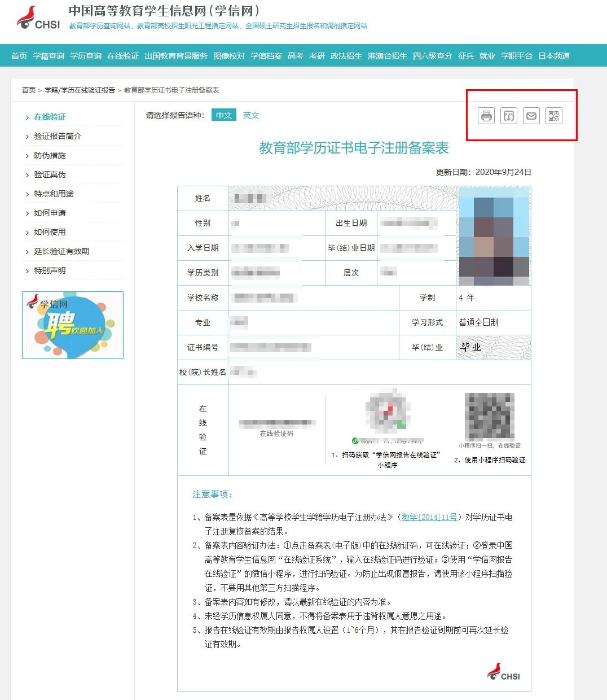
Task: Click the mini-program QR code image
Action: 489,417
